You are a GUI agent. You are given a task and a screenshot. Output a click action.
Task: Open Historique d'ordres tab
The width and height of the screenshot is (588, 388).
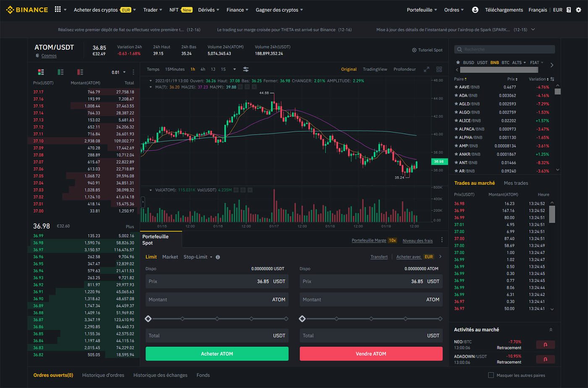(103, 375)
